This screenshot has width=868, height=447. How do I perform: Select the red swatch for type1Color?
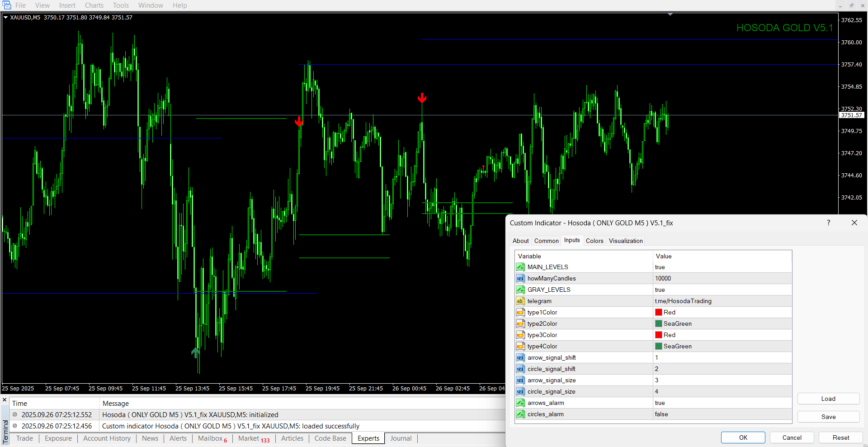[x=659, y=312]
